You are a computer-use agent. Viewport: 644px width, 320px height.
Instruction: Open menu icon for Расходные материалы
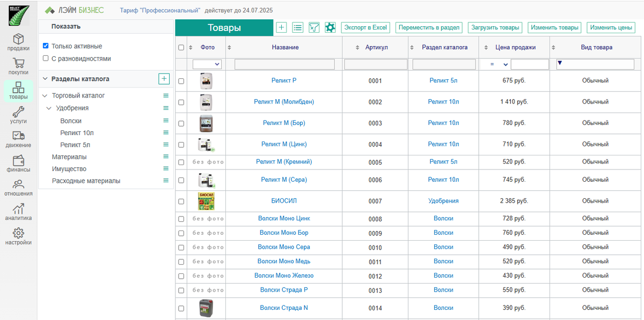coord(166,181)
